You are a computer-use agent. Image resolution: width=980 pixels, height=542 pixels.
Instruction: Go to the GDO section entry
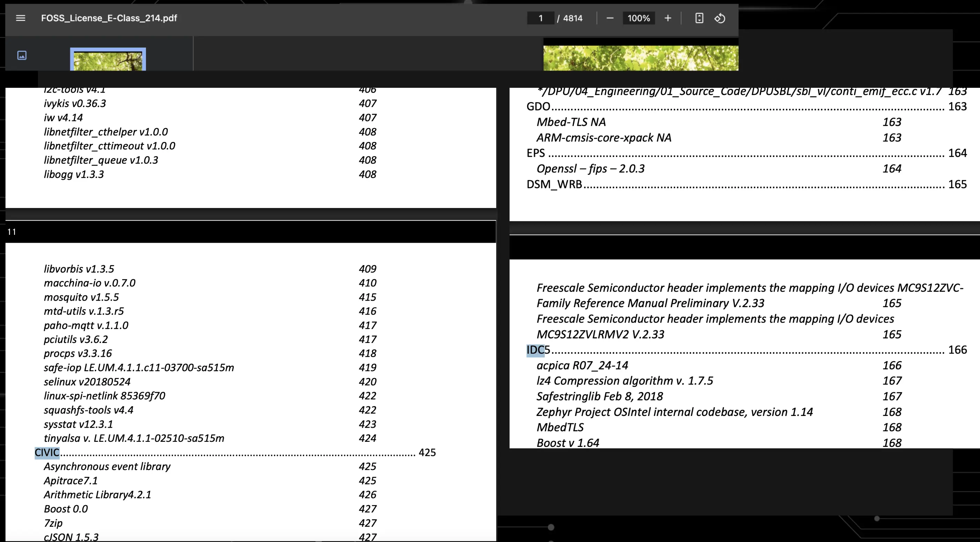click(x=538, y=106)
